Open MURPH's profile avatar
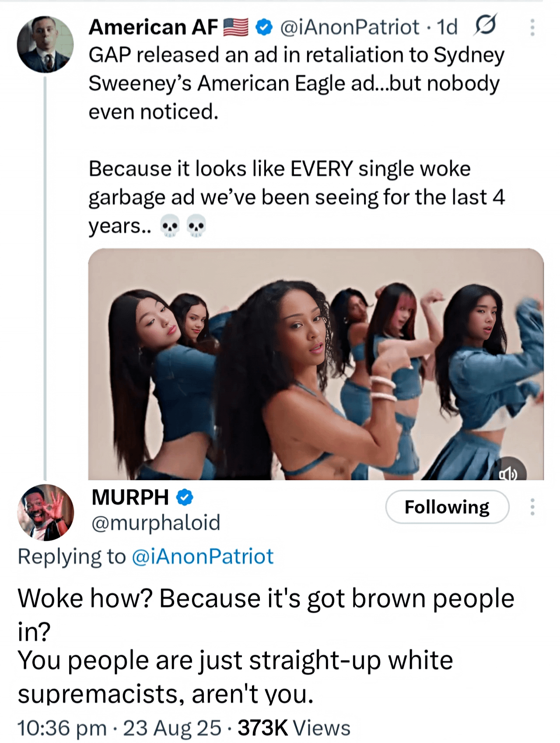Screen dimensions: 560x743 [45, 513]
